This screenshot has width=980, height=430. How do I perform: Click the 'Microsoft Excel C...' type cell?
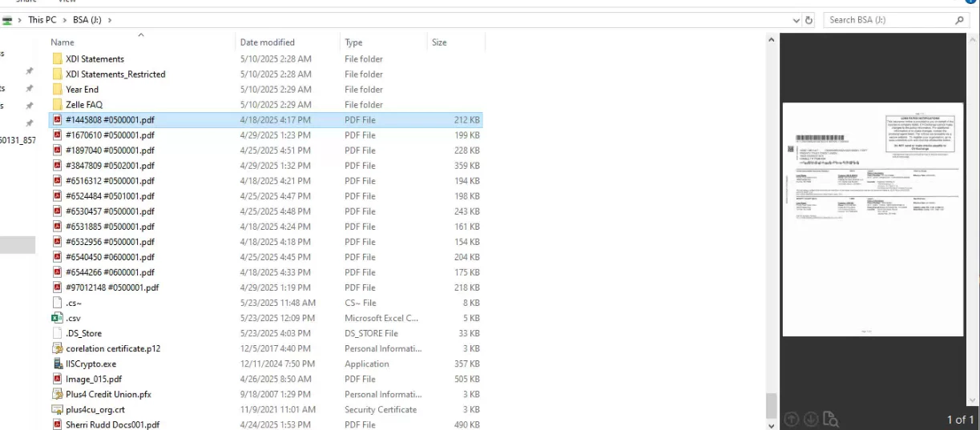click(381, 318)
